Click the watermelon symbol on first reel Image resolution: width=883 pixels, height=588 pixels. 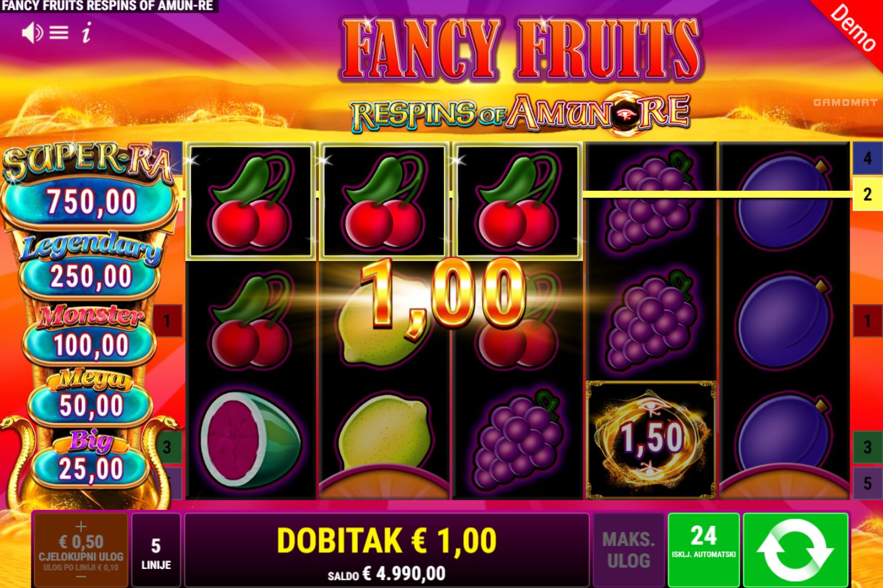[250, 440]
